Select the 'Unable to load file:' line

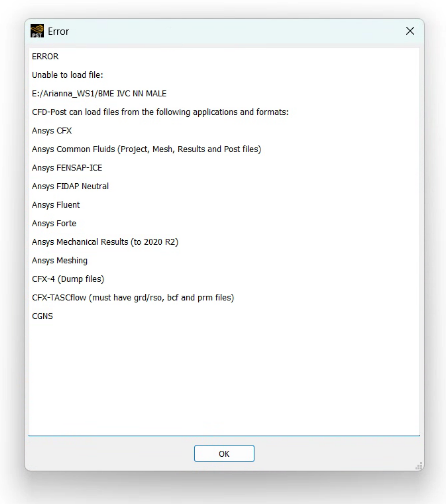click(67, 75)
